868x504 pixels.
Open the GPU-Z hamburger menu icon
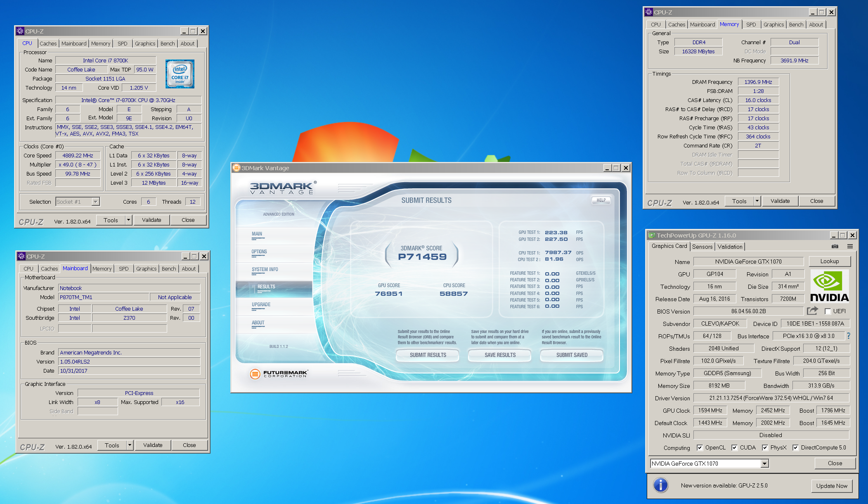(850, 246)
